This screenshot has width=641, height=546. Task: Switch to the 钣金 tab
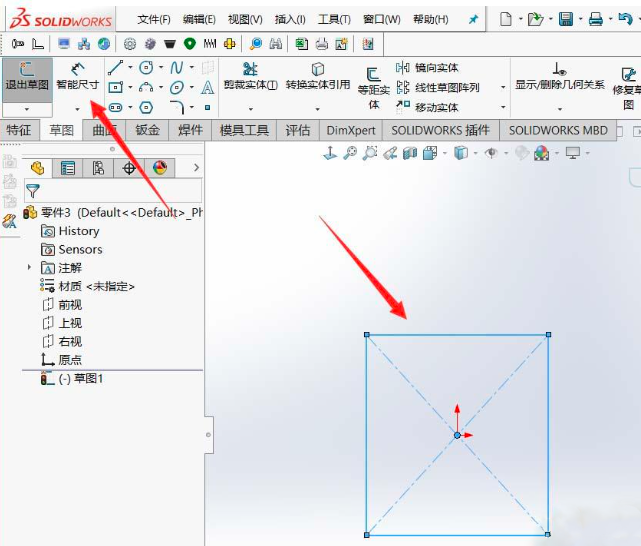[x=147, y=130]
